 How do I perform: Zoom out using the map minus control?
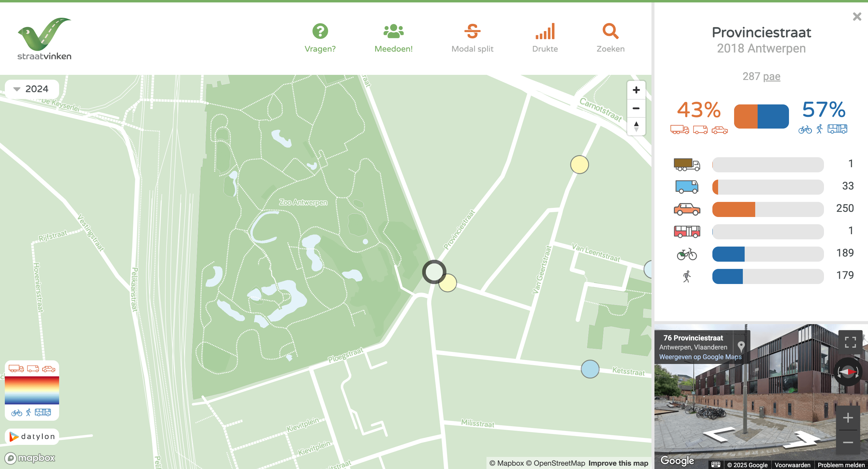(x=636, y=108)
